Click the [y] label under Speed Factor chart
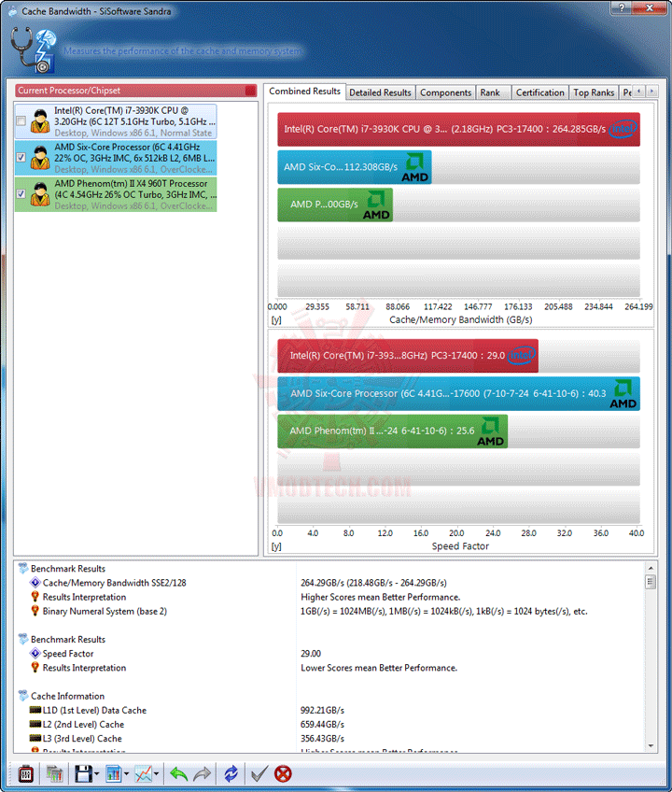Image resolution: width=672 pixels, height=792 pixels. pos(276,546)
